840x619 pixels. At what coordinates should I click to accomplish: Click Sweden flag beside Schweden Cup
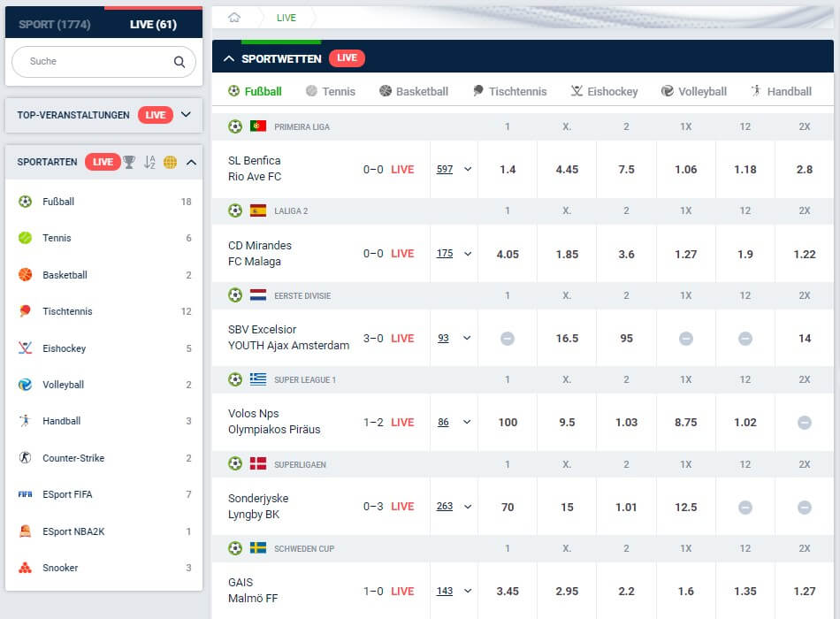(258, 548)
